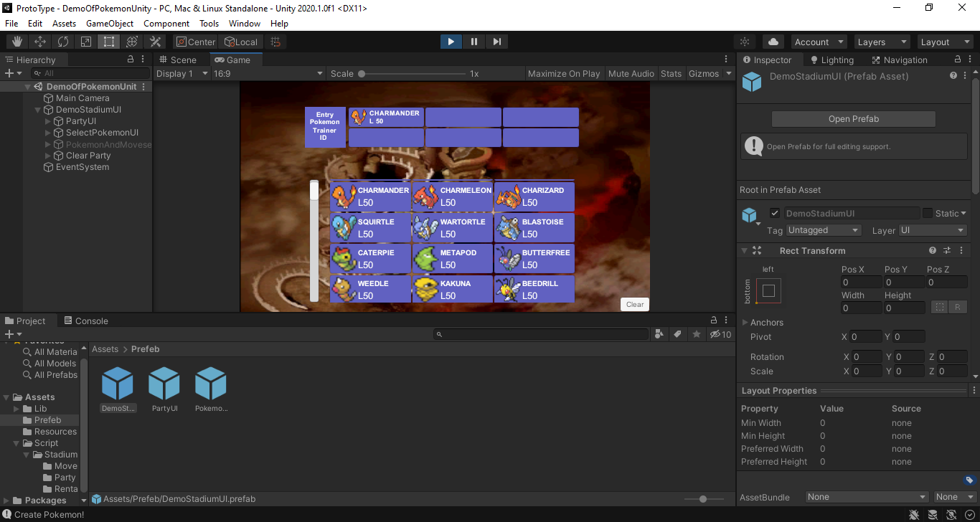Toggle Mute Audio in Game view
This screenshot has width=980, height=522.
pyautogui.click(x=631, y=73)
